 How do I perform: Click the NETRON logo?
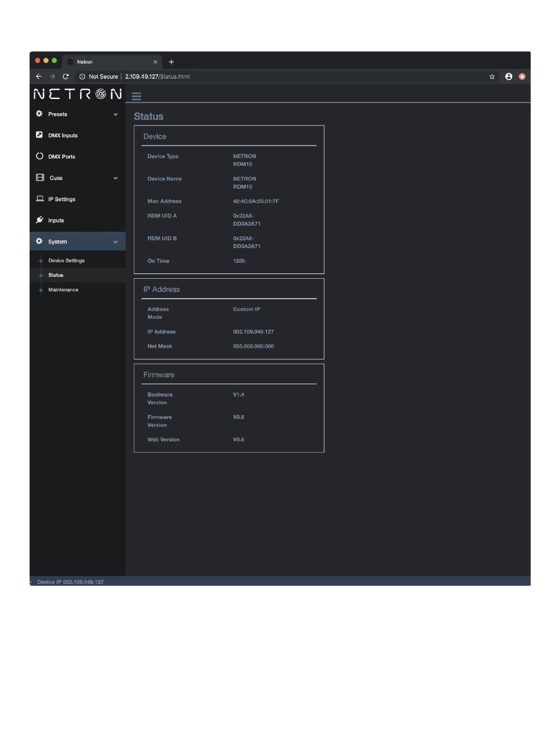coord(78,94)
